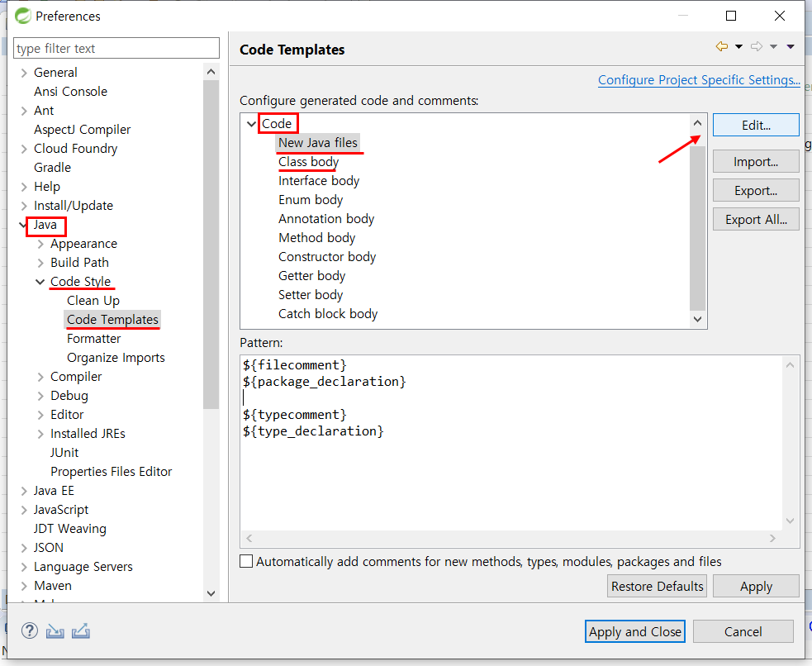Select JDT Weaving preference page
The height and width of the screenshot is (666, 812).
tap(70, 529)
